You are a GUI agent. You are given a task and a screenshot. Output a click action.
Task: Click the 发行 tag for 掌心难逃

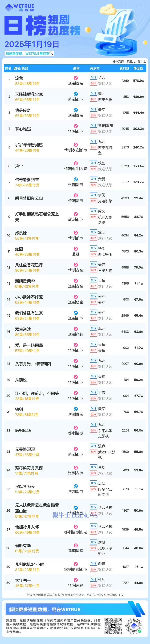(93, 126)
